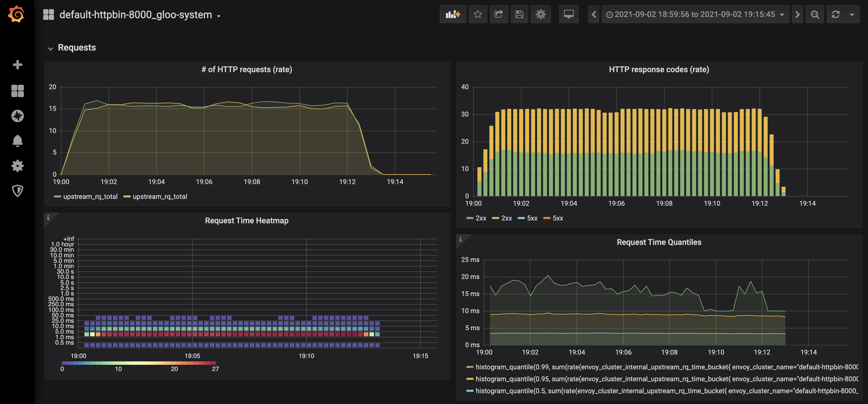Refresh the dashboard
The width and height of the screenshot is (868, 404).
835,14
